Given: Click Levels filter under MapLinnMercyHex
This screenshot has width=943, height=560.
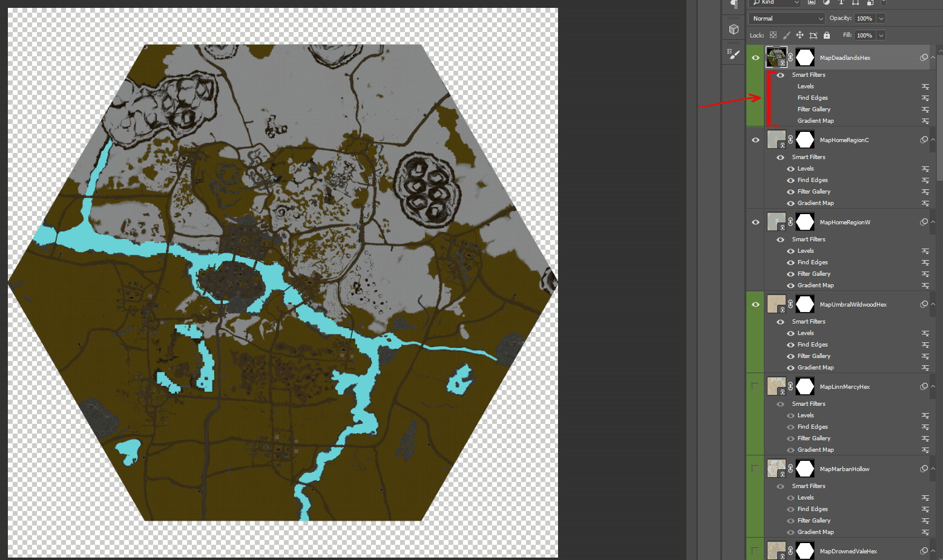Looking at the screenshot, I should coord(806,415).
